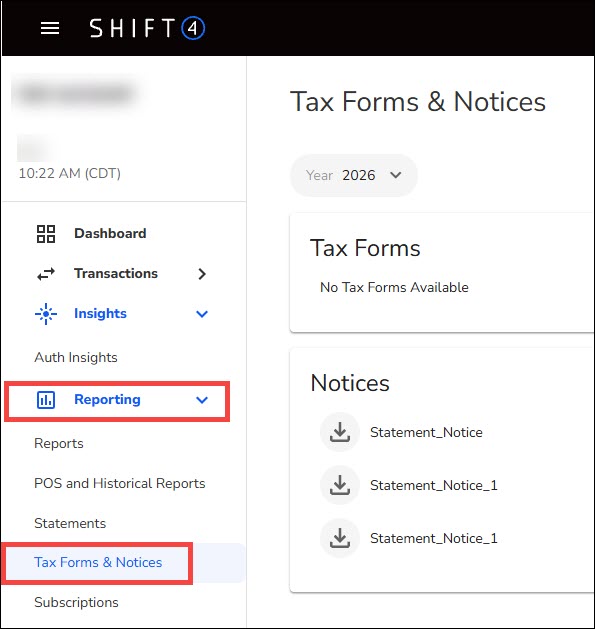
Task: Download the second notice, Statement_Notice_1
Action: [x=340, y=485]
